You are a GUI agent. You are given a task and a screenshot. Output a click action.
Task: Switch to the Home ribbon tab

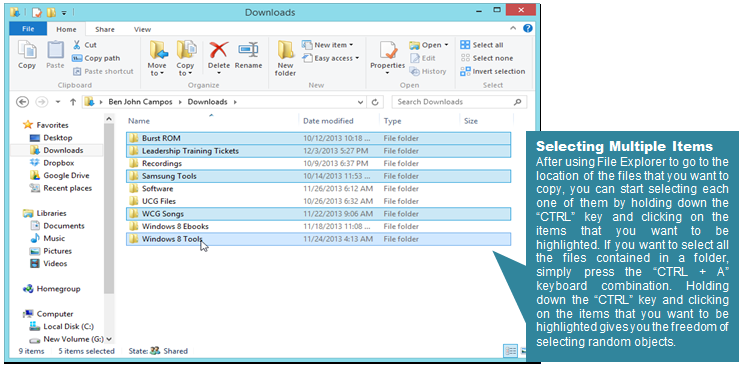66,29
